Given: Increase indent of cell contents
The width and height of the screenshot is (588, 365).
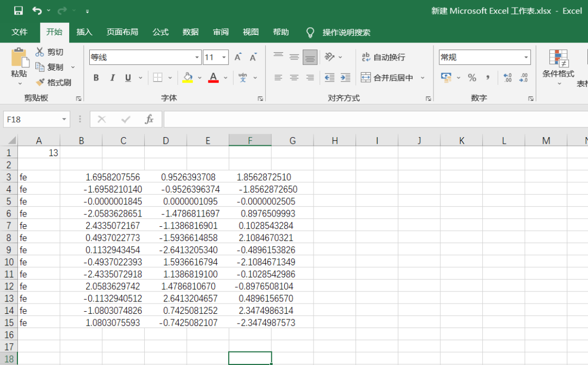Looking at the screenshot, I should [345, 78].
